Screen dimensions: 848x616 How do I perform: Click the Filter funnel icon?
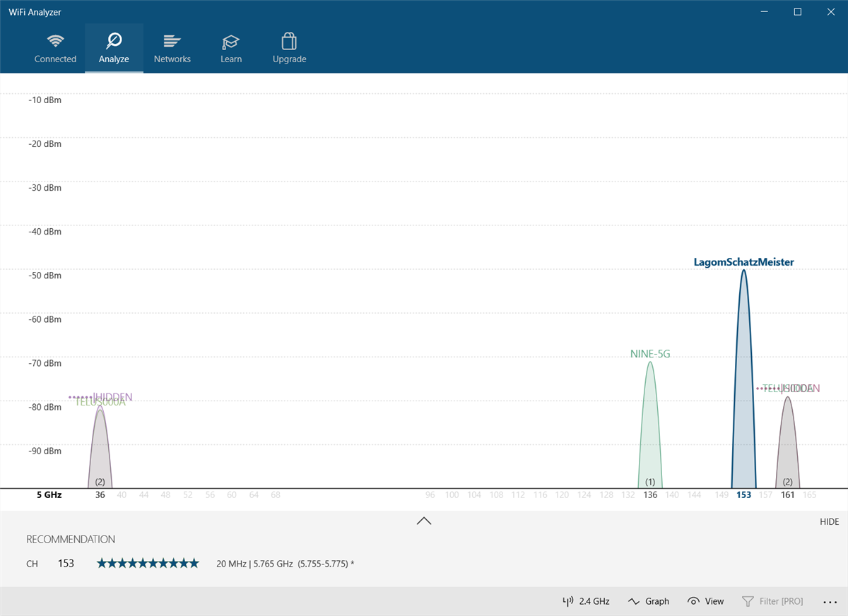[x=748, y=601]
